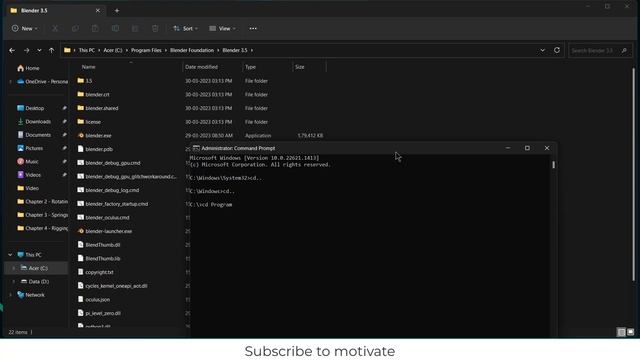Open the Sort dropdown

click(x=185, y=29)
